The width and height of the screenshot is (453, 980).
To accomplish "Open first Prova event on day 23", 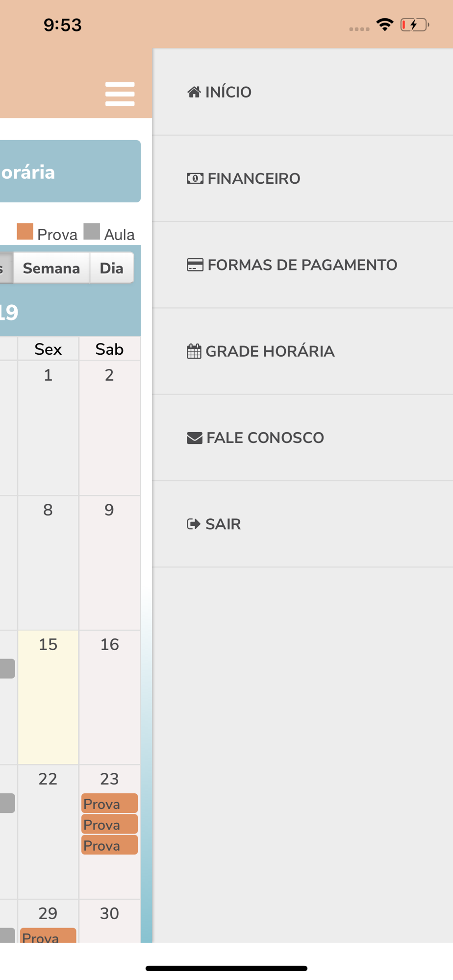I will [x=109, y=804].
